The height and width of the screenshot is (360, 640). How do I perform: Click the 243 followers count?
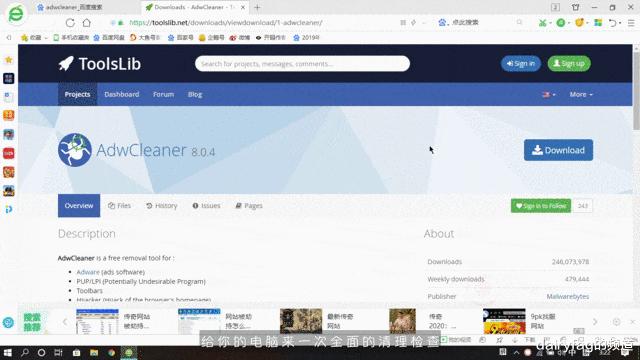coord(582,206)
